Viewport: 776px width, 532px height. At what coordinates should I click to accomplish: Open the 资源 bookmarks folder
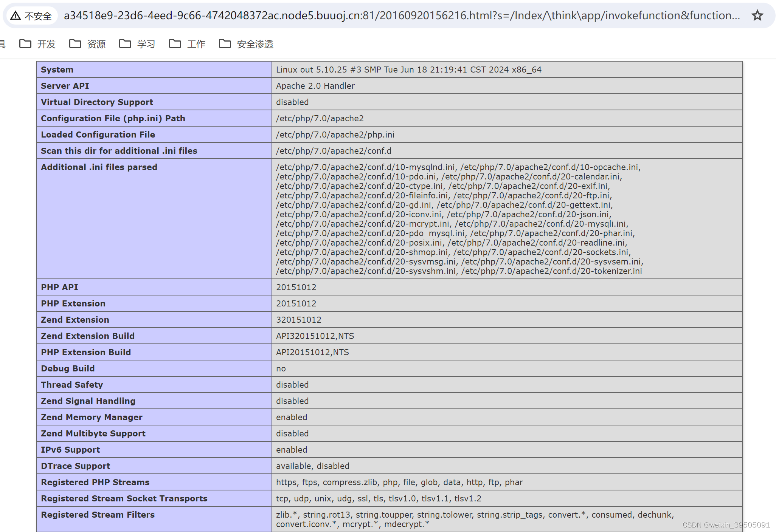coord(87,44)
